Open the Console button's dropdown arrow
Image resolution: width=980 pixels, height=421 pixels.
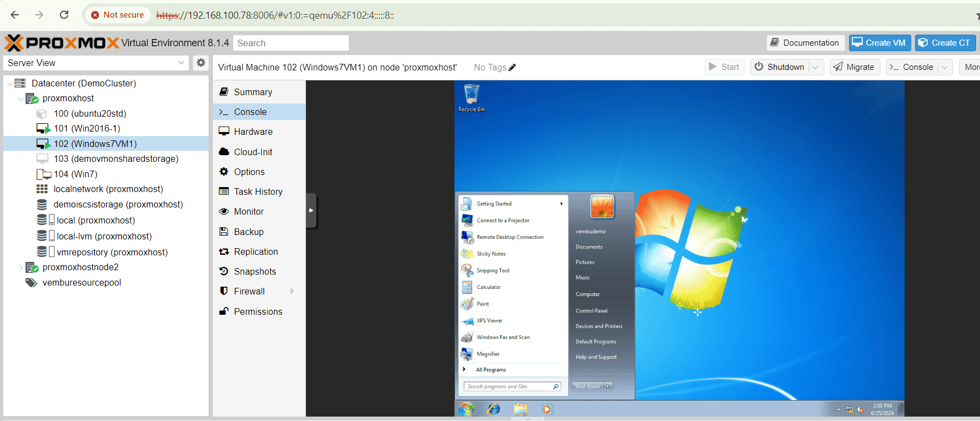point(945,67)
